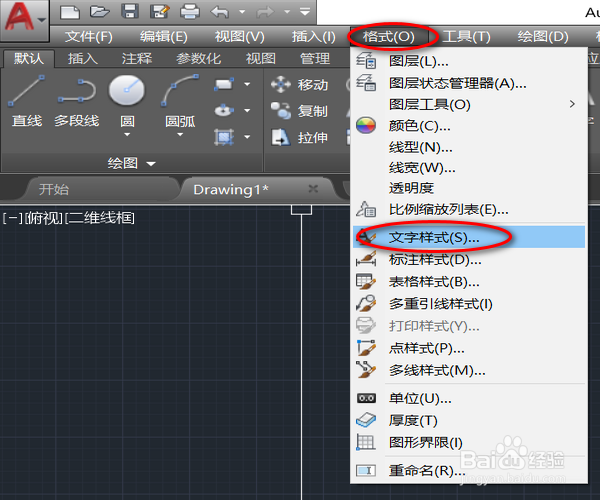This screenshot has width=600, height=500.
Task: Click the [-] viewport control
Action: point(12,218)
